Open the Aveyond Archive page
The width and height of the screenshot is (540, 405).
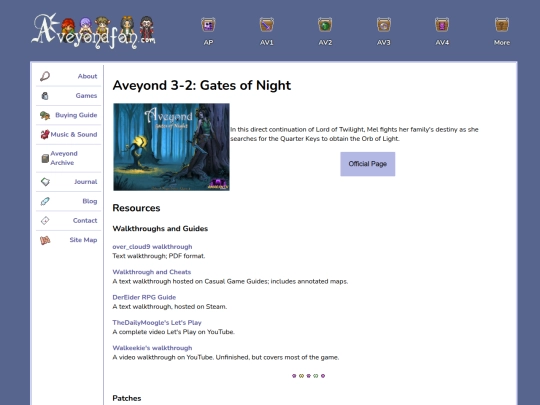(x=69, y=158)
